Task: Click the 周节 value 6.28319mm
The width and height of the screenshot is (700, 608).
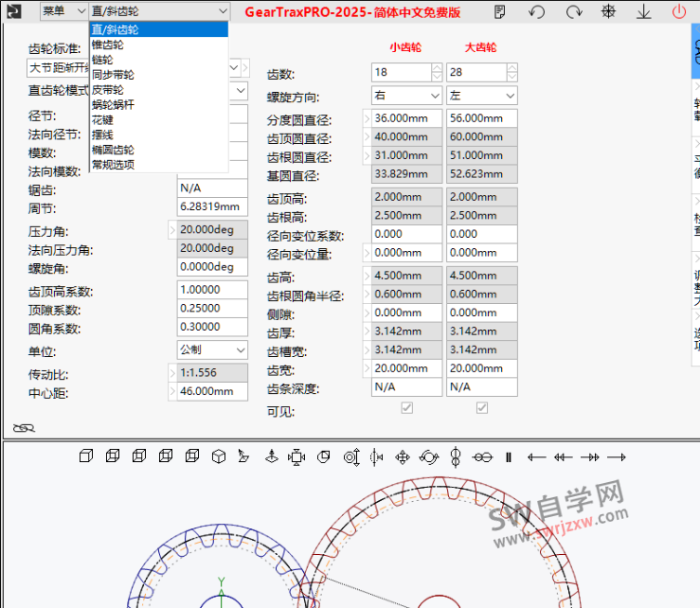Action: pos(212,206)
